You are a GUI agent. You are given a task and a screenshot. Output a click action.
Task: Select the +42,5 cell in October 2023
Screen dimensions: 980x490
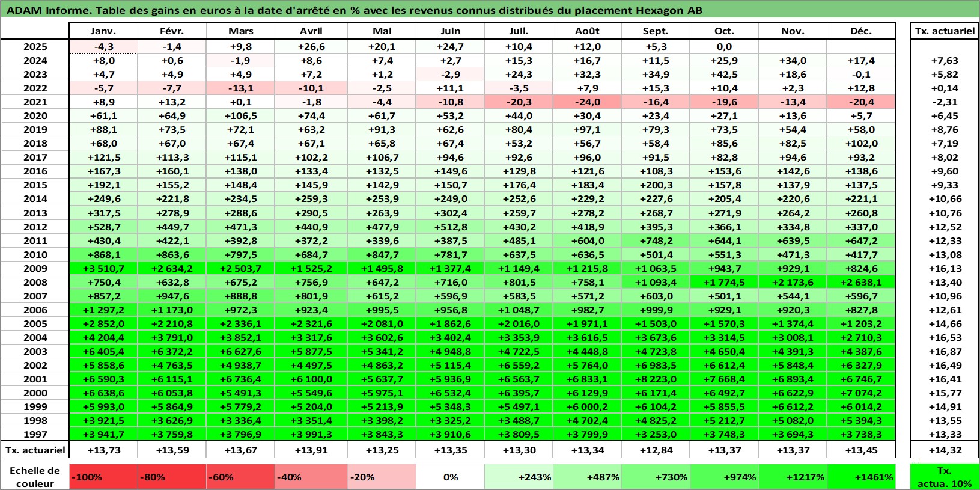click(724, 75)
